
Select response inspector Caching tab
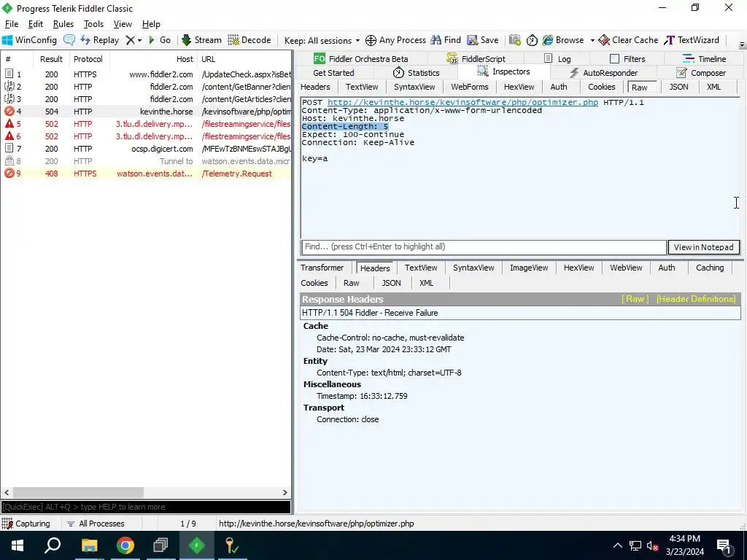[709, 268]
